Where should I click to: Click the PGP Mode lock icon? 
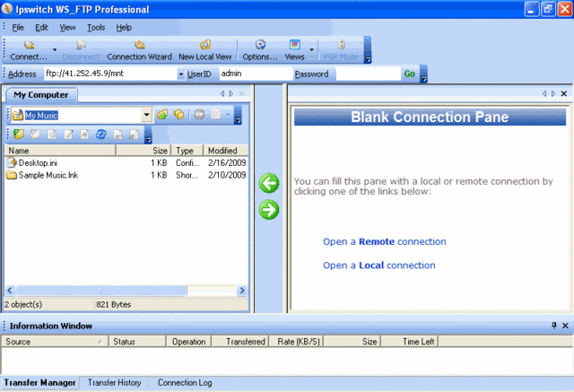pyautogui.click(x=341, y=45)
